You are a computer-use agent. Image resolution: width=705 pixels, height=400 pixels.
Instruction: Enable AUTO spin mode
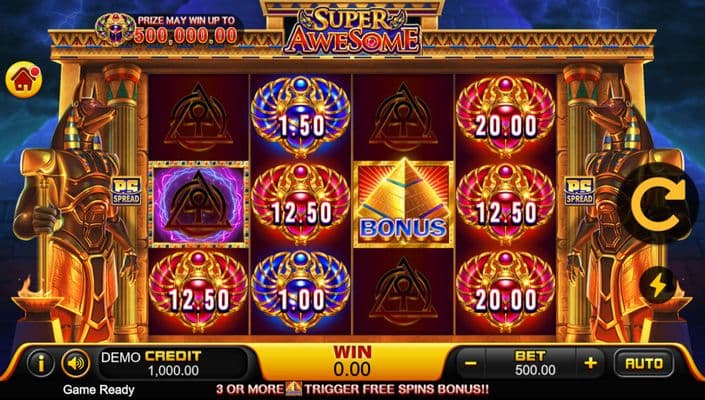coord(644,363)
